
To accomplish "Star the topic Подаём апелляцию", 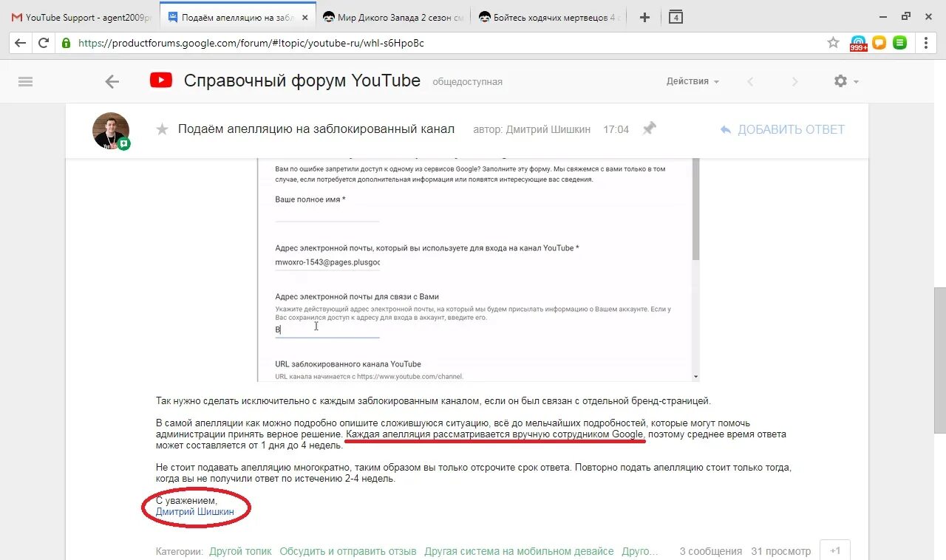I will click(x=163, y=129).
